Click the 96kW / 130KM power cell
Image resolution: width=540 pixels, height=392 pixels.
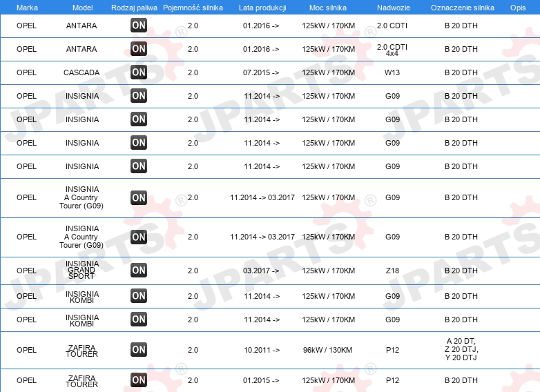tap(327, 350)
